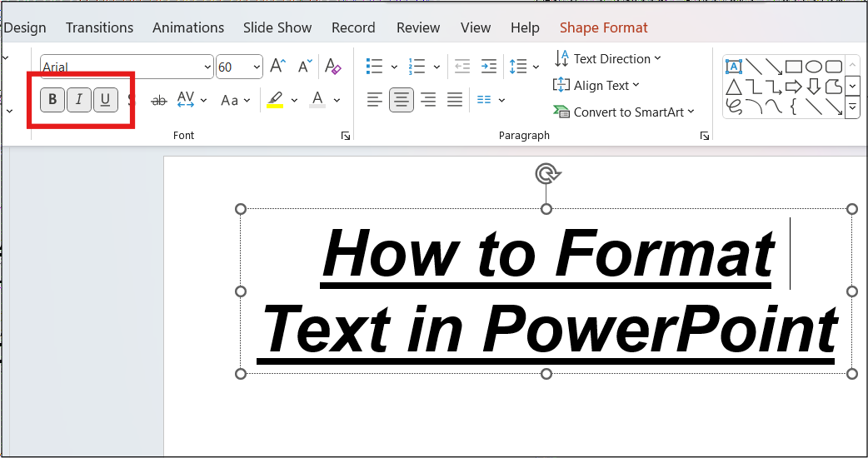Select the Shape Format tab
Screen dimensions: 868x458
tap(603, 27)
